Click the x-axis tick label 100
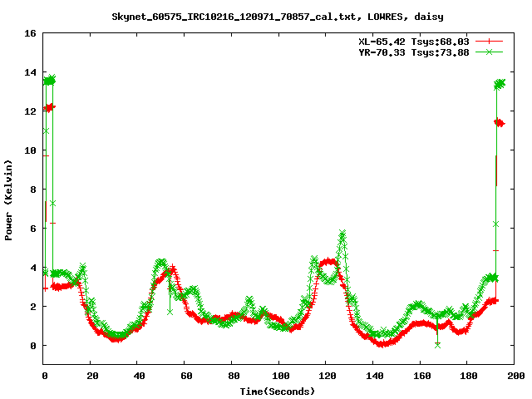The height and width of the screenshot is (399, 532). [x=281, y=376]
